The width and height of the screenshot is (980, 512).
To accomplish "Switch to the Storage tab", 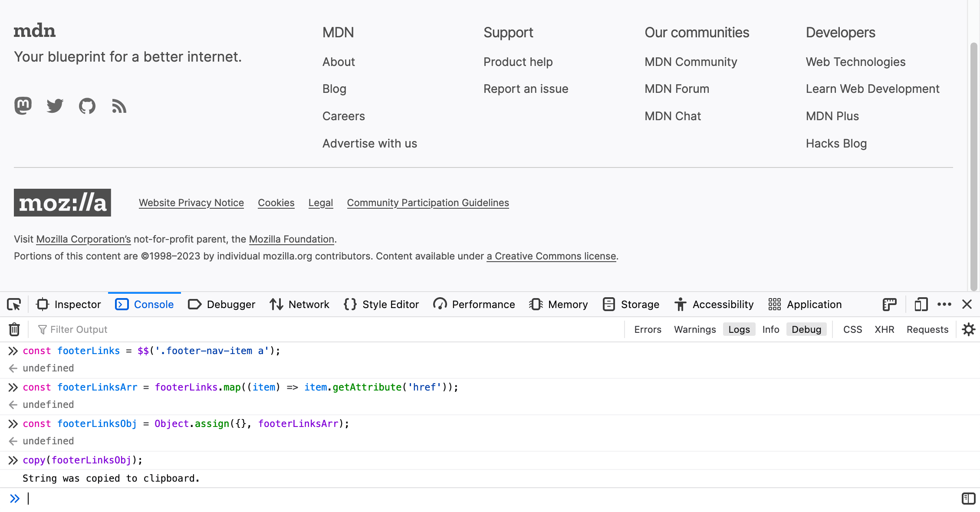I will tap(631, 305).
